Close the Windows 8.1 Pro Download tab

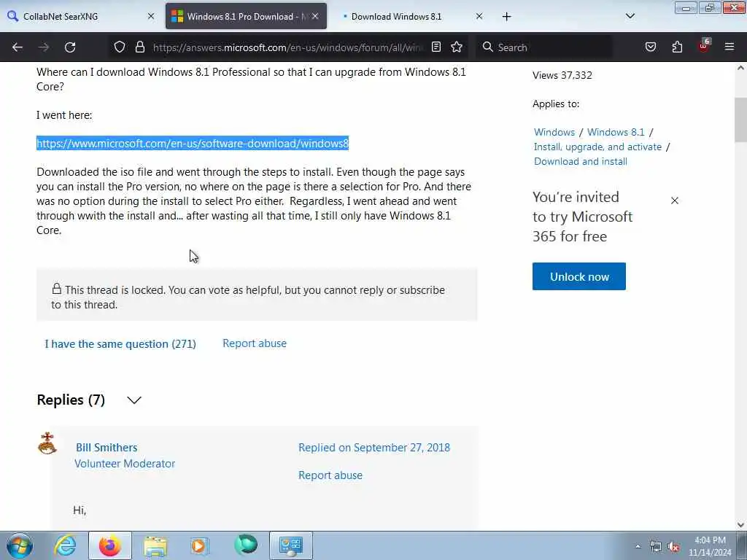[x=315, y=16]
